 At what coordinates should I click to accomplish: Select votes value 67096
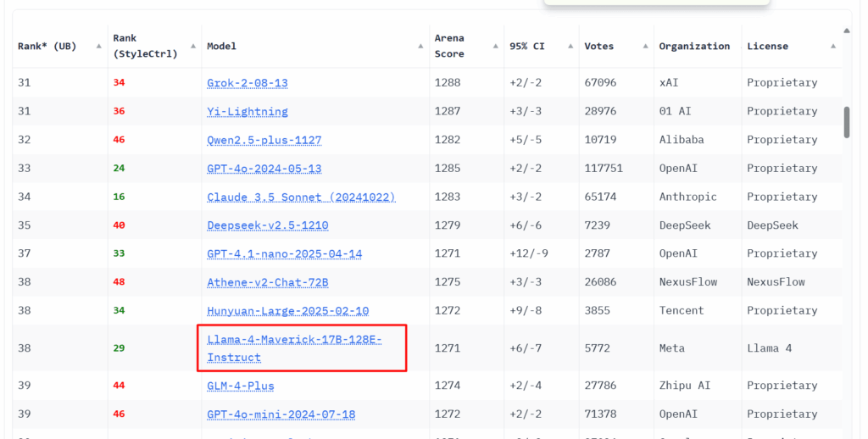click(600, 82)
